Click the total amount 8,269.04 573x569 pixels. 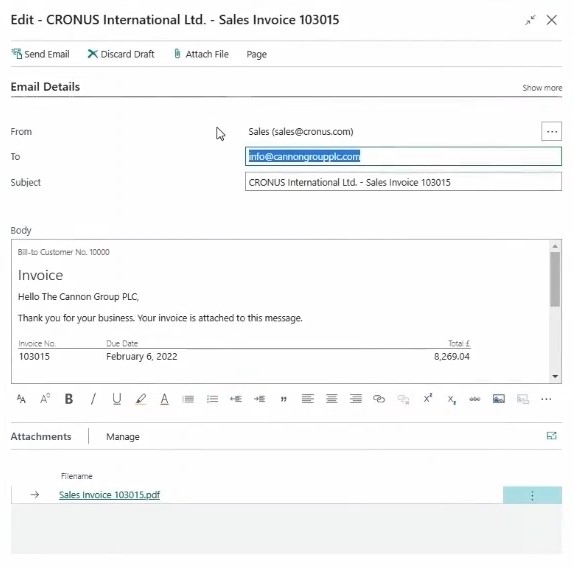[x=452, y=356]
